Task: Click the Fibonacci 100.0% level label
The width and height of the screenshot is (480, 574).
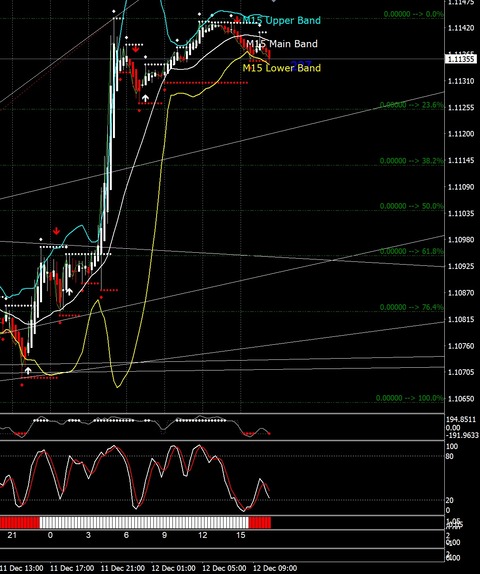Action: (x=410, y=398)
